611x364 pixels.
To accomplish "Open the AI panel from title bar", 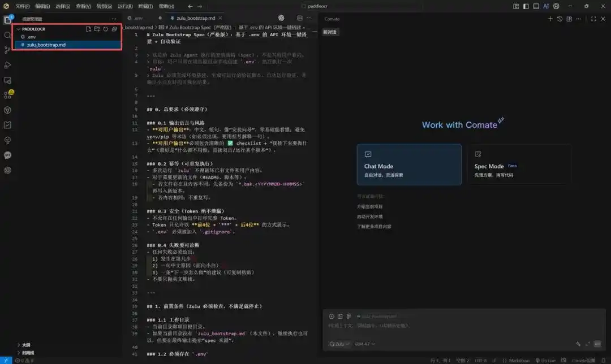I will click(546, 6).
